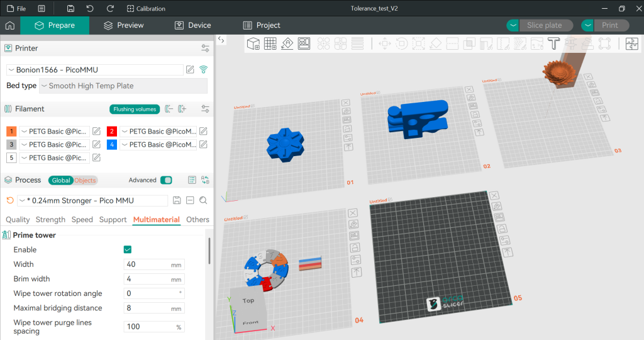Click the undo arrow in title bar
The width and height of the screenshot is (644, 340).
point(90,9)
